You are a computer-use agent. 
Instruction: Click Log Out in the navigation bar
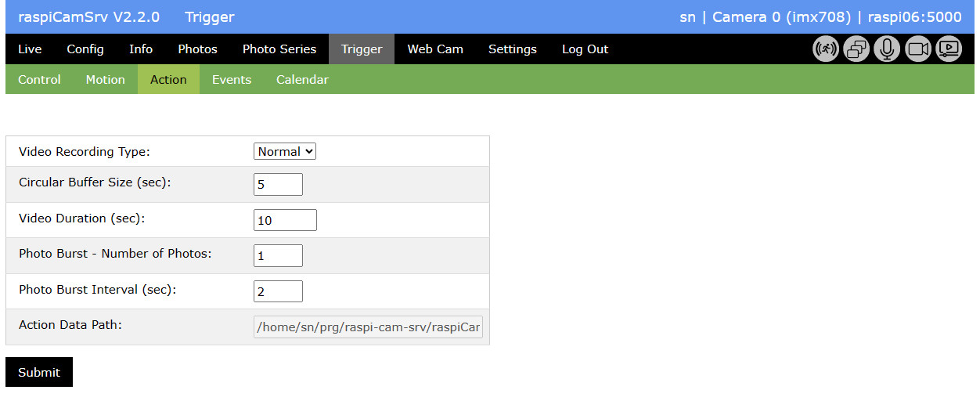(585, 49)
